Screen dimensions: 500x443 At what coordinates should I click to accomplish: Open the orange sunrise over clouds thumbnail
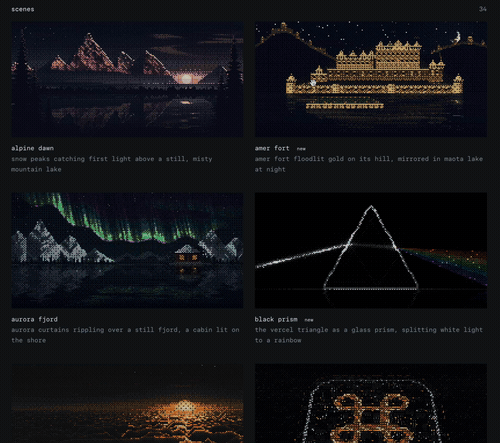(127, 403)
